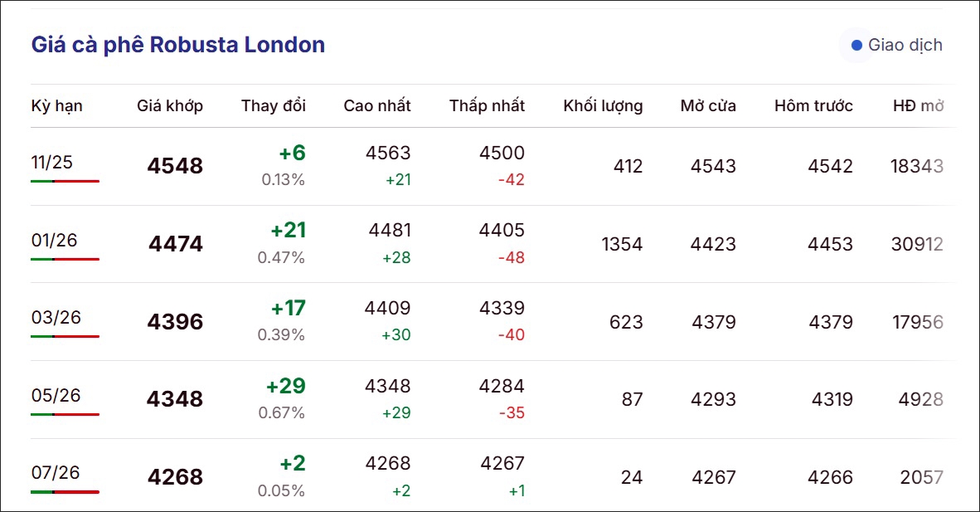Open the 01/26 contract term link

click(54, 240)
